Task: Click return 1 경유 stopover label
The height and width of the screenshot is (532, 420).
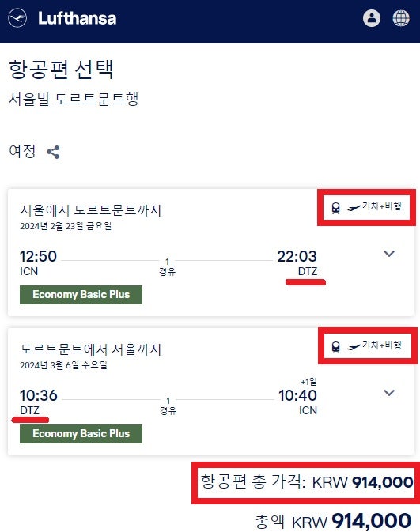Action: [x=168, y=406]
